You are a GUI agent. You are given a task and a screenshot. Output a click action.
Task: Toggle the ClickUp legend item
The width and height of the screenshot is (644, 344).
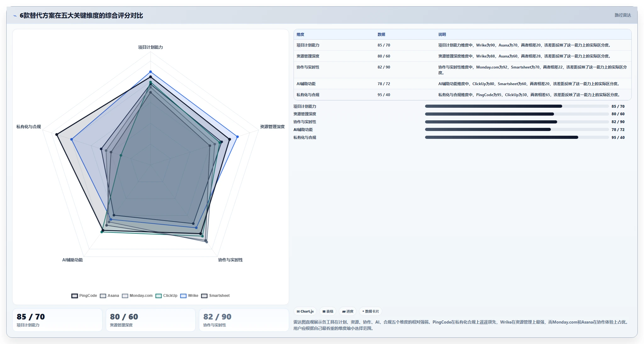[x=166, y=296]
